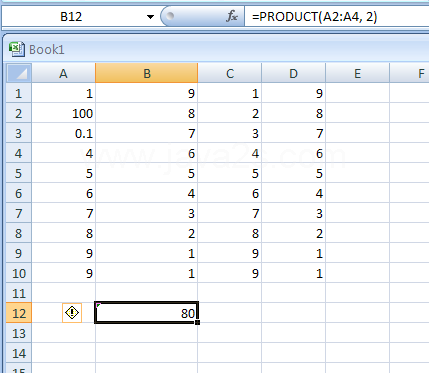
Task: Select row 12 header
Action: click(19, 313)
